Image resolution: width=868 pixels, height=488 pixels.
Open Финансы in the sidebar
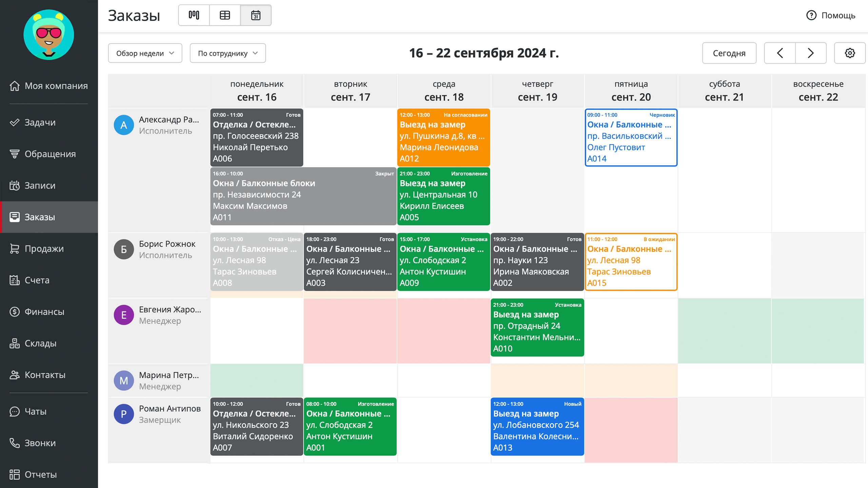pyautogui.click(x=44, y=312)
